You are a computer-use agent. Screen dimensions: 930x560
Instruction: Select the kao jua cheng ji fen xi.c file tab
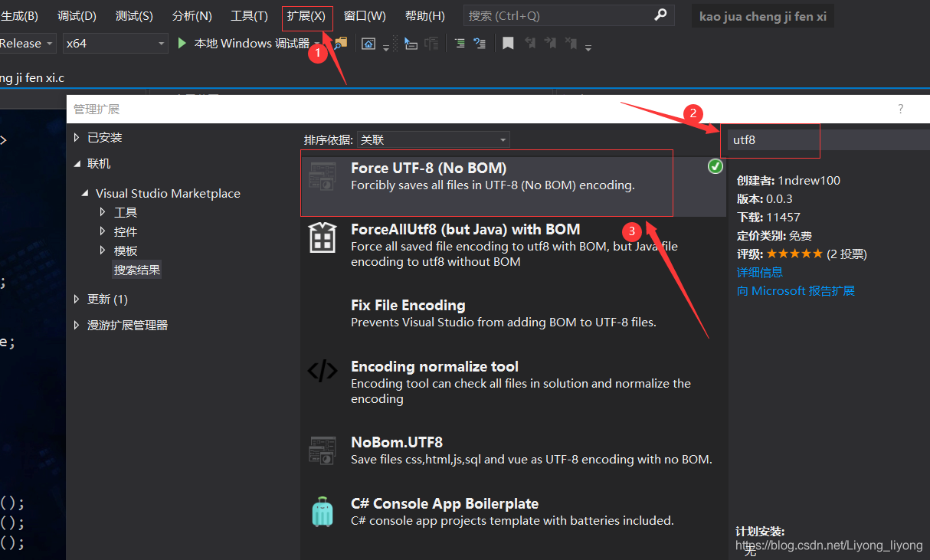[32, 77]
